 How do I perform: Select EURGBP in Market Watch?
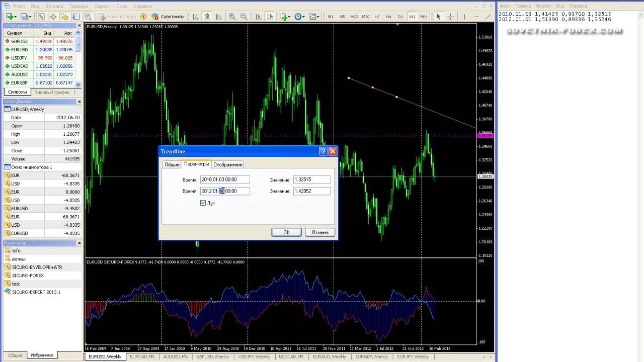coord(39,83)
